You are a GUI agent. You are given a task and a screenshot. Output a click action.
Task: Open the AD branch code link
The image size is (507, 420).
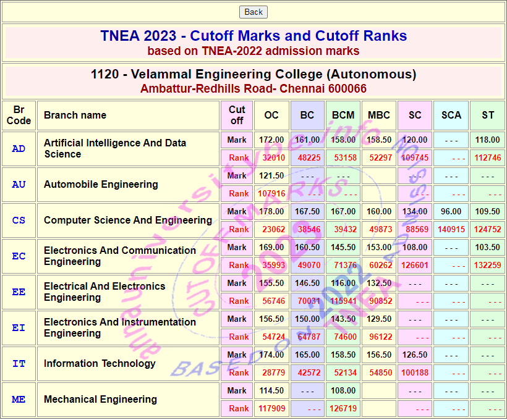[x=19, y=149]
